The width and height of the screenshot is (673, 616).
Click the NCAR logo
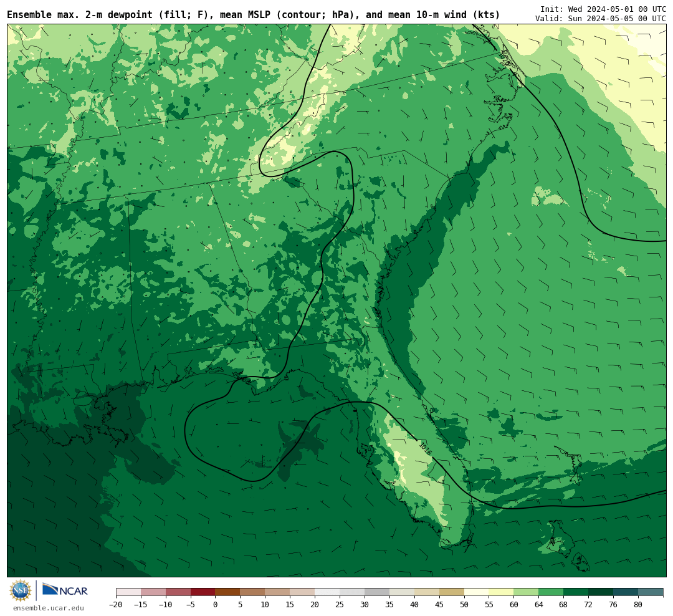(65, 590)
